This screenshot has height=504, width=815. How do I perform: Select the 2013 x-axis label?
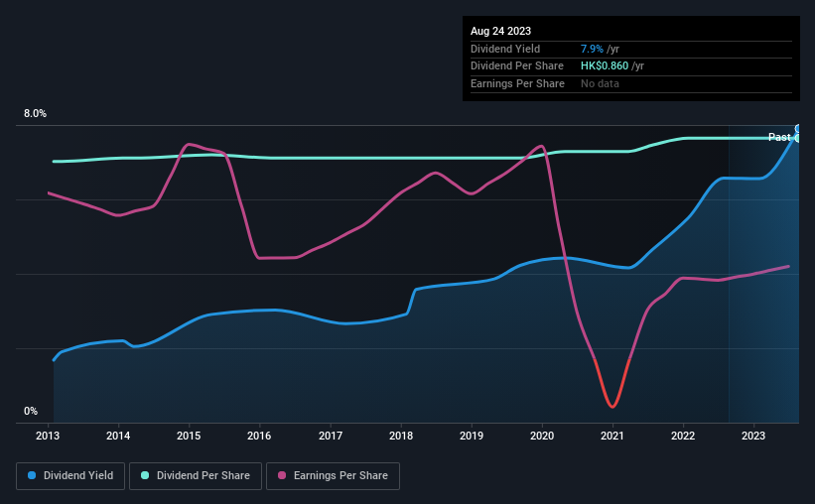49,435
